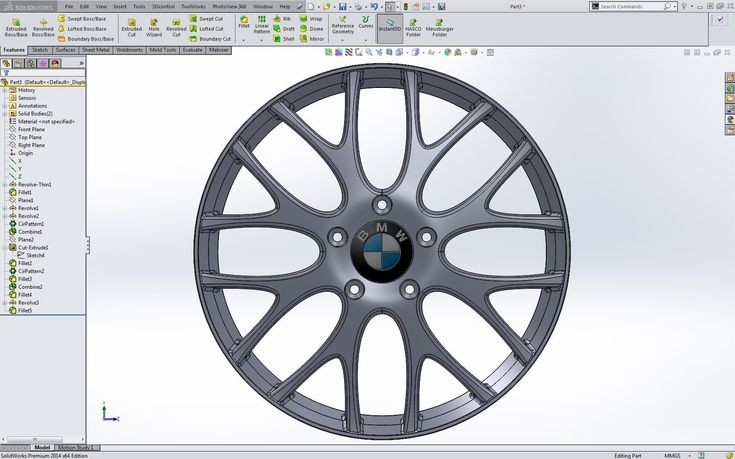Select the Revolved Boss/Base tool
Screen dimensions: 735x459
(x=43, y=28)
